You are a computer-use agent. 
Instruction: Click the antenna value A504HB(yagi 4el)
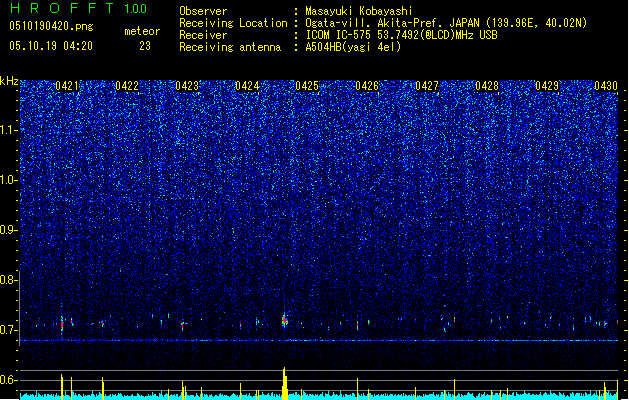[353, 47]
